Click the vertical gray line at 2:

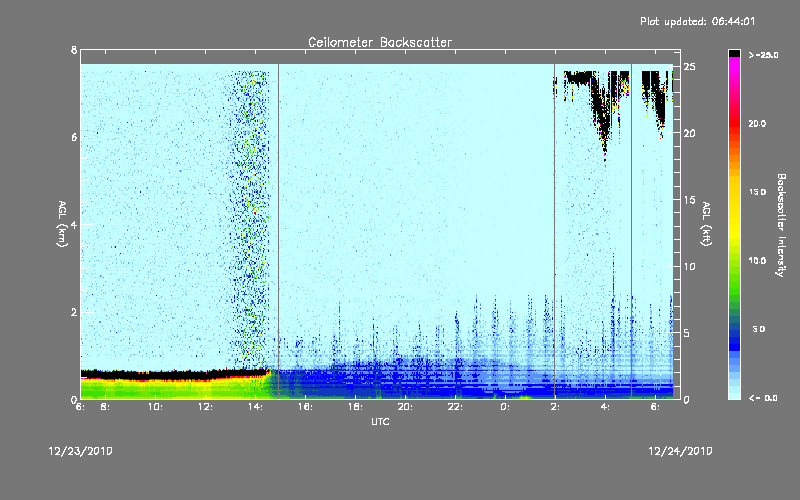555,231
